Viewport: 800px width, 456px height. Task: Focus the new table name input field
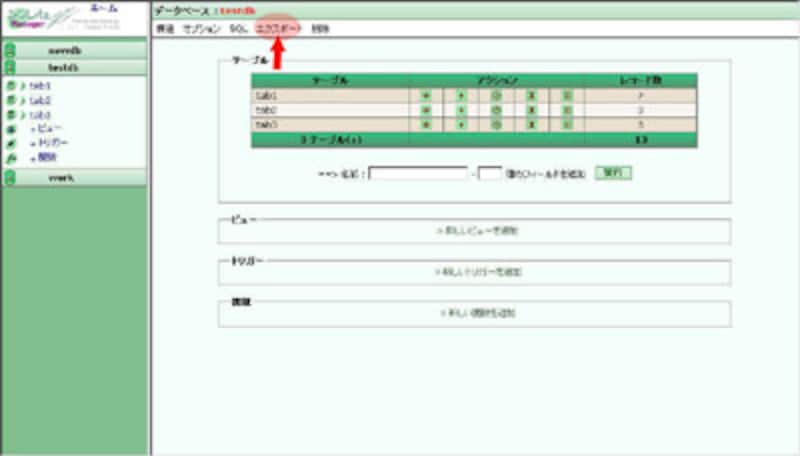pyautogui.click(x=418, y=173)
